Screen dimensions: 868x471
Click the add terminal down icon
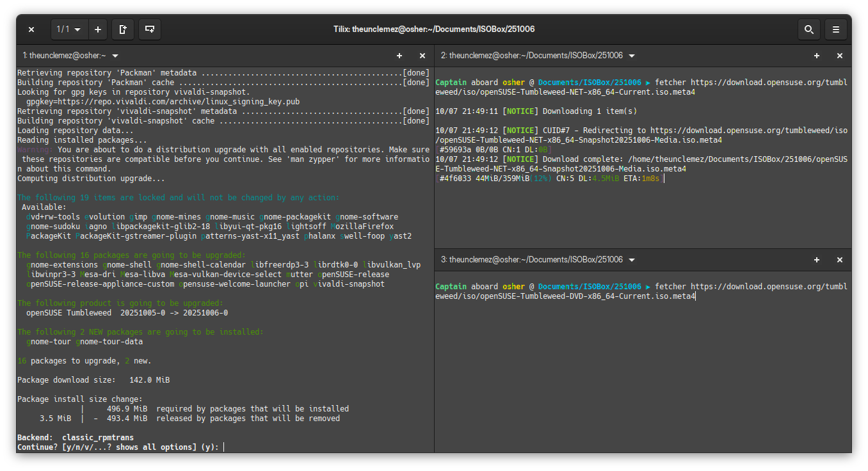(x=150, y=29)
